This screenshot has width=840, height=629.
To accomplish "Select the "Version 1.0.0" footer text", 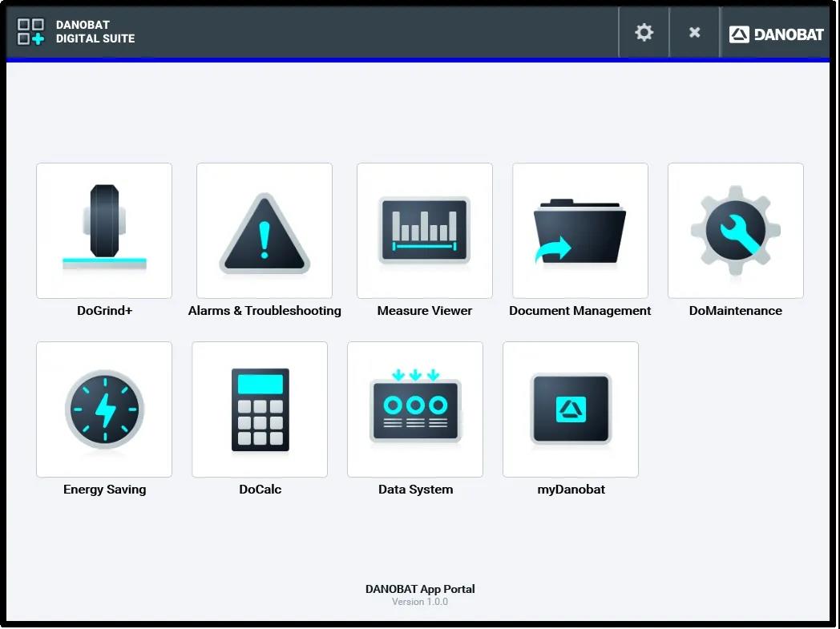I will (420, 602).
